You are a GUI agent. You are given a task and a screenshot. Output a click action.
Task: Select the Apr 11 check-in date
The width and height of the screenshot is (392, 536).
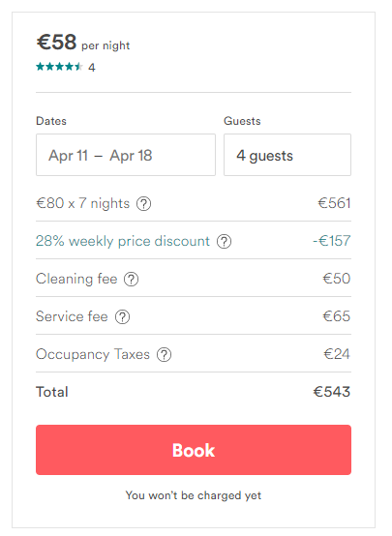point(69,156)
